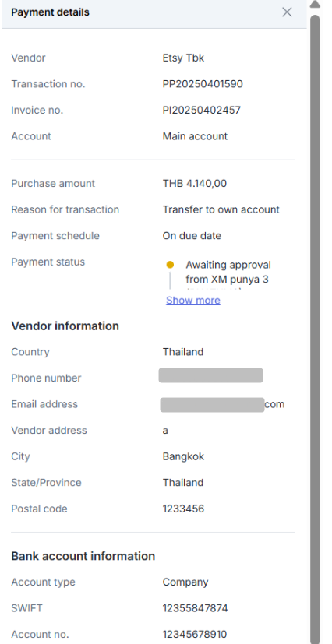Click the Payment details title
332x644 pixels.
click(x=50, y=12)
